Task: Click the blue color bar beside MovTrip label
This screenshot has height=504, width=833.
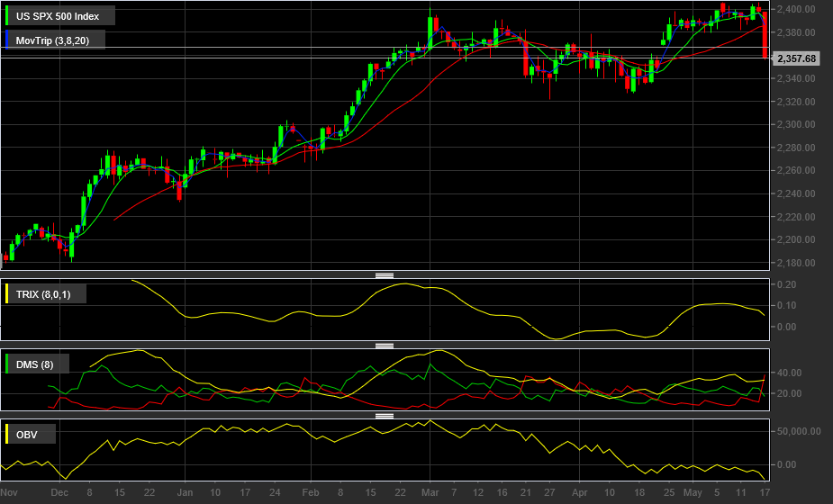Action: click(x=6, y=40)
